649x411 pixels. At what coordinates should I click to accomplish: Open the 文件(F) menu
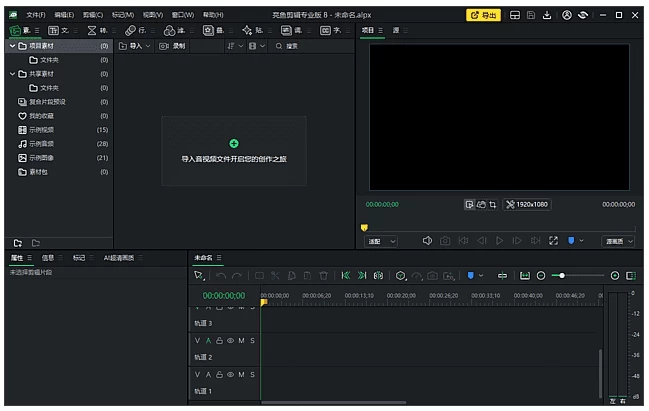[x=36, y=15]
